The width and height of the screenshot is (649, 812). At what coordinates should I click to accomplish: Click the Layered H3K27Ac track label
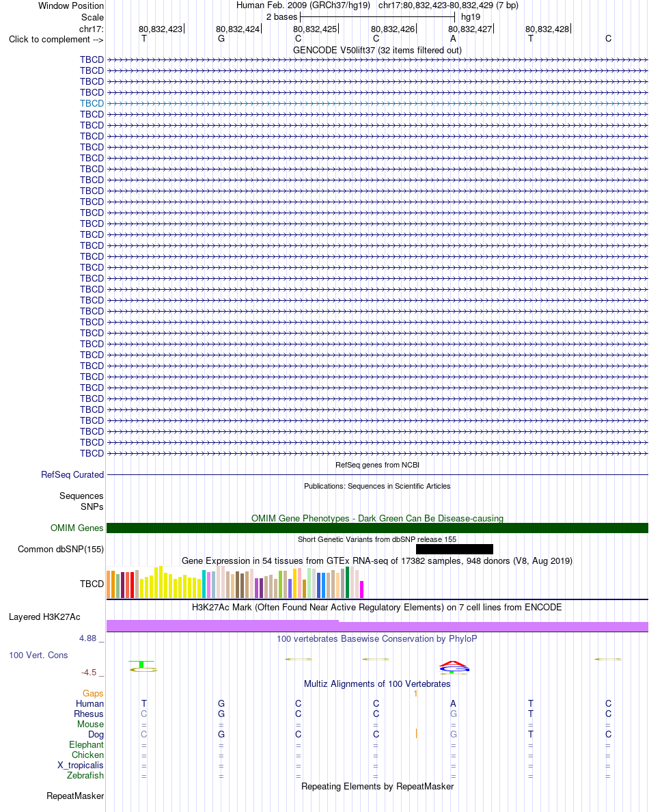coord(44,617)
